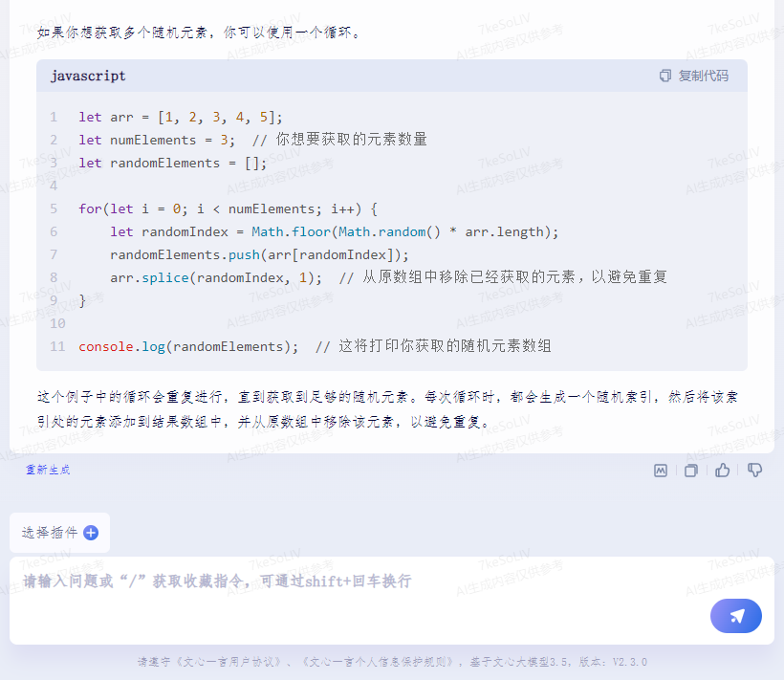
Task: Copy the response using the duplicate icon
Action: [691, 470]
